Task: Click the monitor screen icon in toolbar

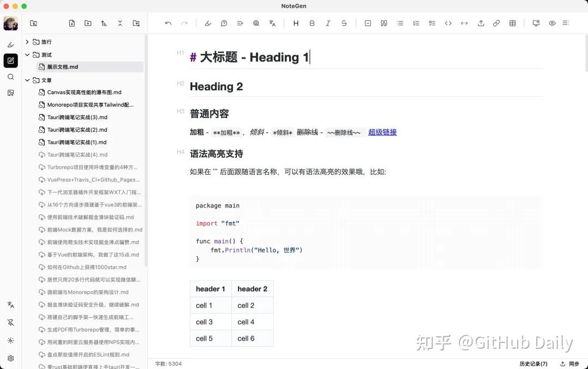Action: point(536,23)
